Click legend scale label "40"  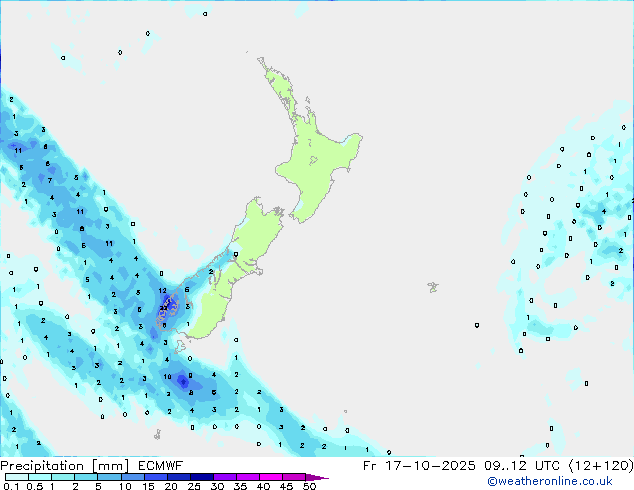pos(263,486)
